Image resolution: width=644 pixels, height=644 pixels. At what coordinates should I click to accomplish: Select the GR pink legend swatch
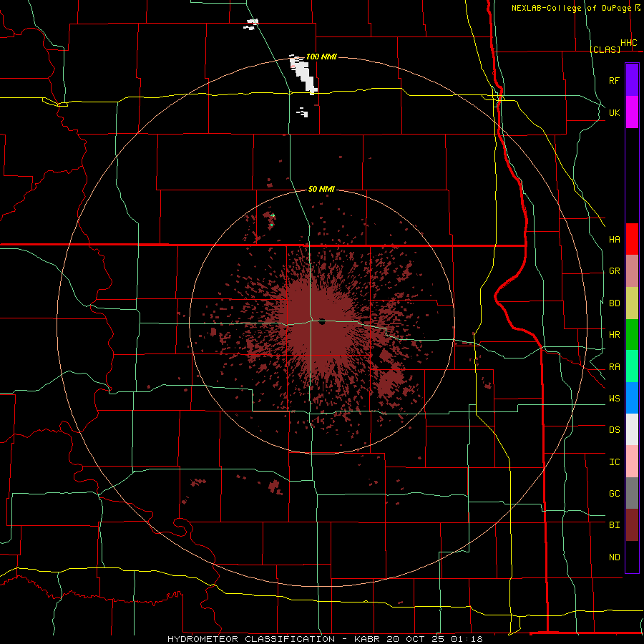click(x=632, y=271)
